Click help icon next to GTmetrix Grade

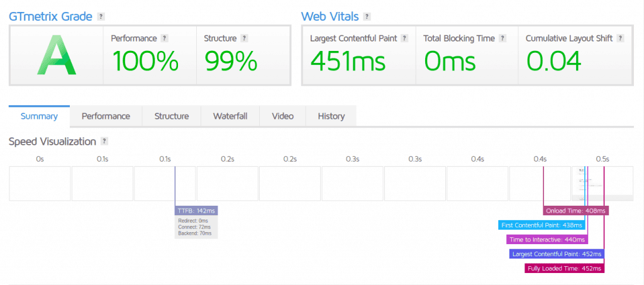101,17
